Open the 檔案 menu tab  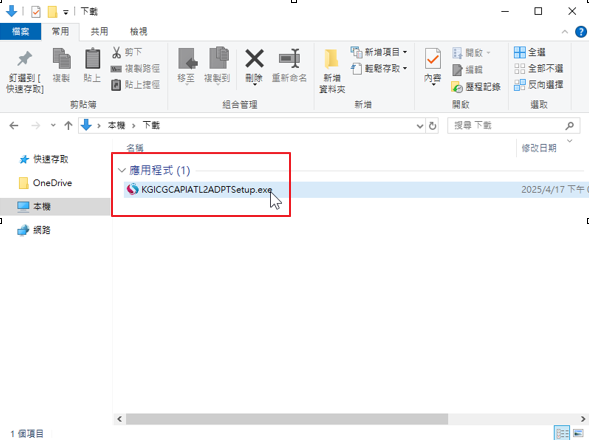pyautogui.click(x=20, y=32)
